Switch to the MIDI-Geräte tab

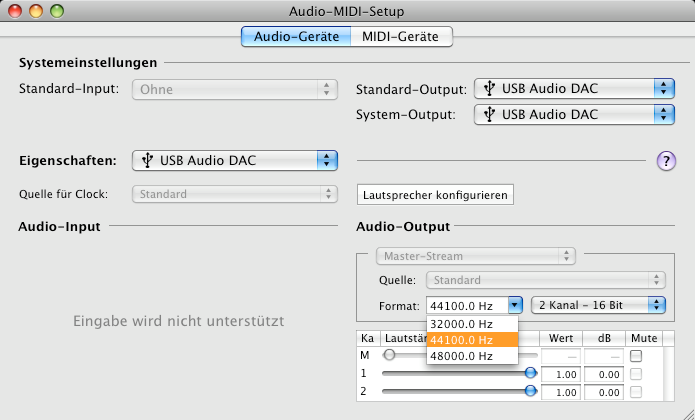click(401, 36)
